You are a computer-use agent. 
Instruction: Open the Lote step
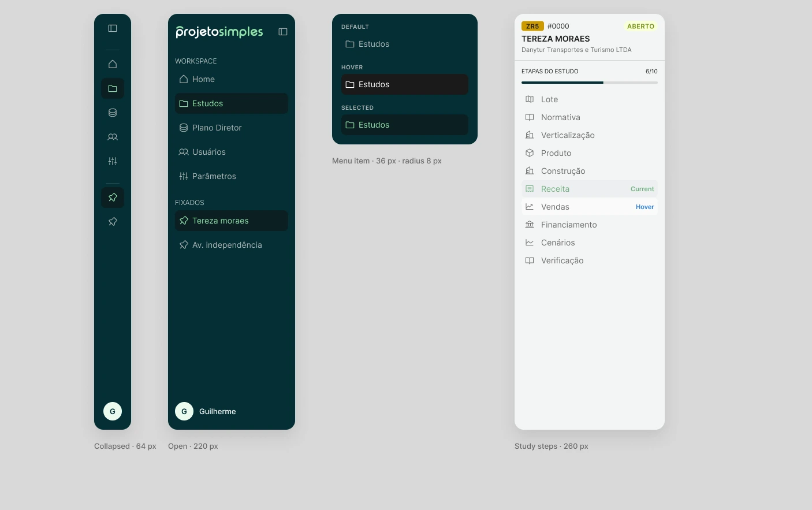pos(590,99)
